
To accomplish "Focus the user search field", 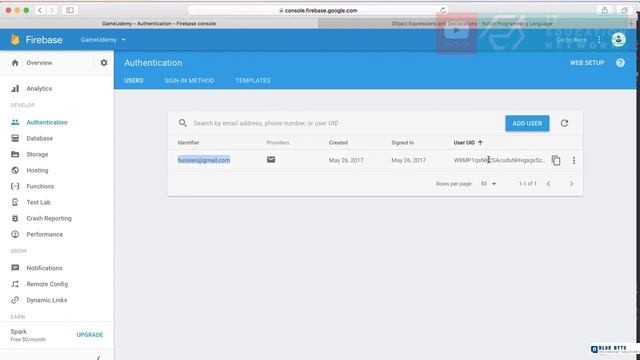I will pyautogui.click(x=343, y=123).
